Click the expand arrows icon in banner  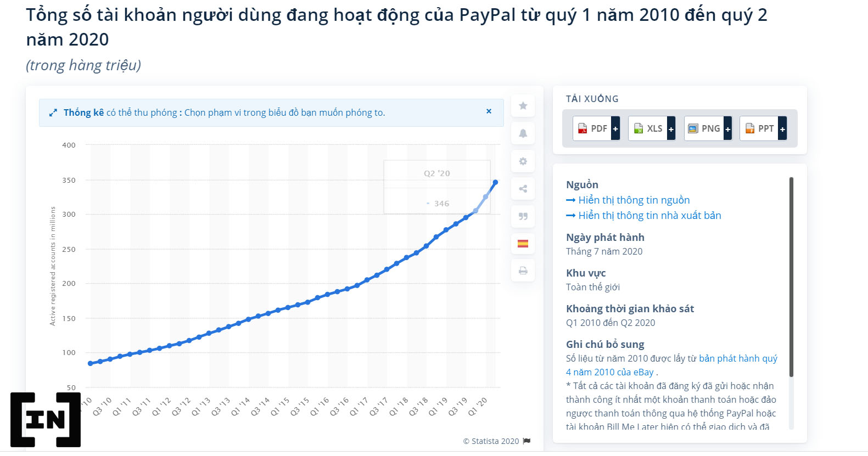click(x=53, y=112)
